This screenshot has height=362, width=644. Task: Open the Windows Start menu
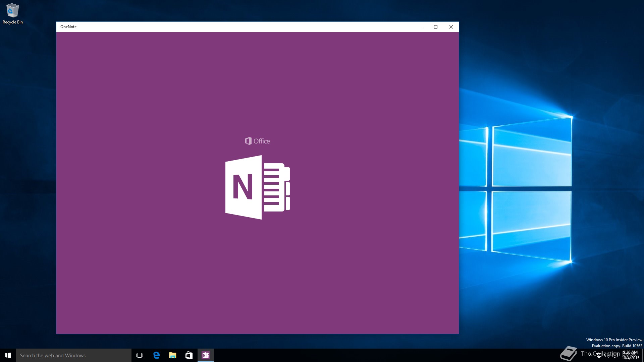pyautogui.click(x=8, y=355)
